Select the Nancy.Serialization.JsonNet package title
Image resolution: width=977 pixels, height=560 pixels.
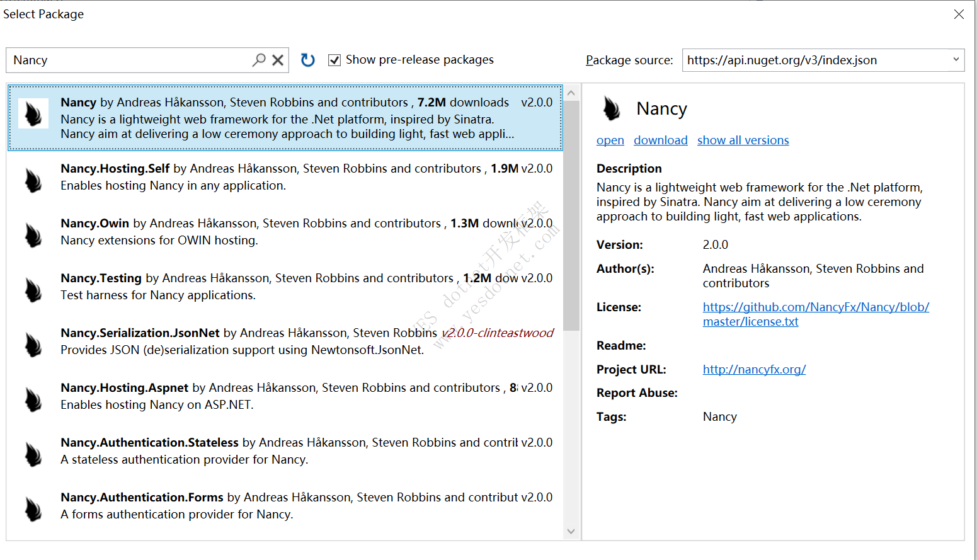pos(140,333)
